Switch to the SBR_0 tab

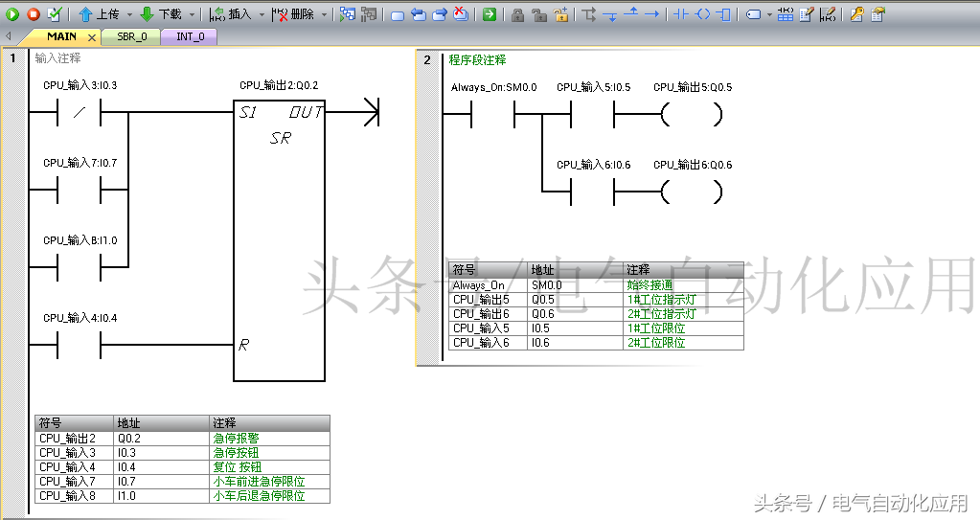132,37
